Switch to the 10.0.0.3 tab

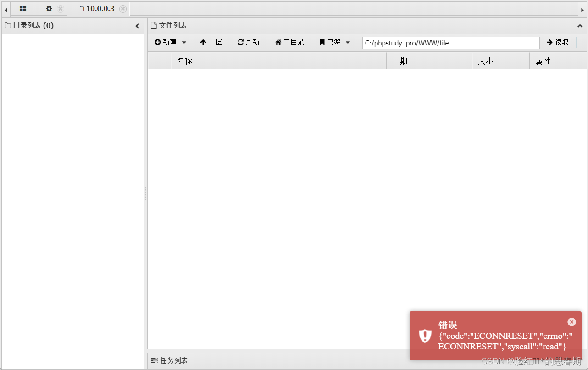tap(96, 9)
